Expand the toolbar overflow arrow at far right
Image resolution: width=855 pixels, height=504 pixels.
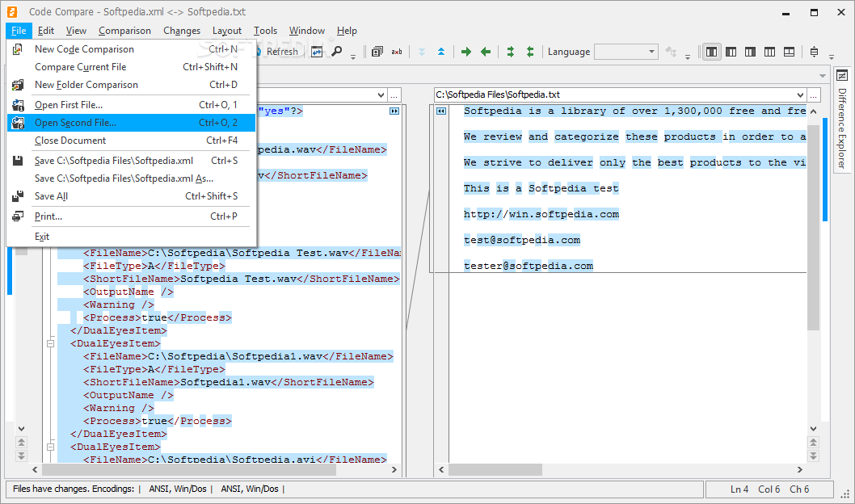[x=831, y=57]
